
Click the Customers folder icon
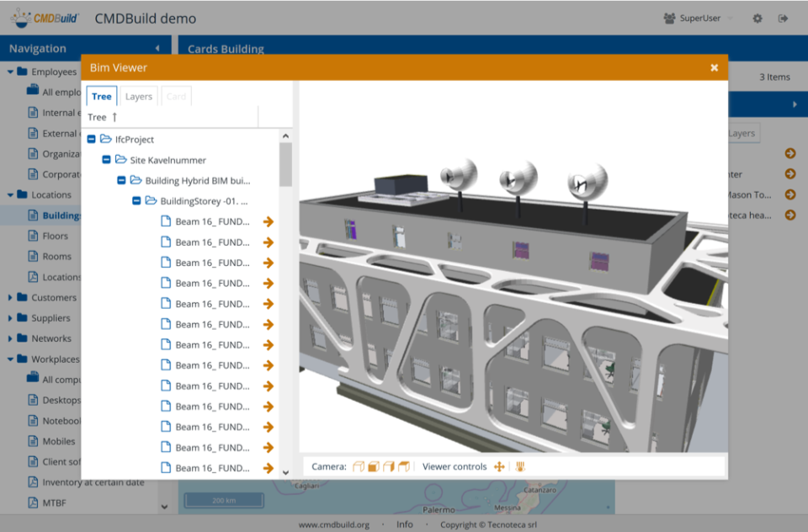coord(22,297)
